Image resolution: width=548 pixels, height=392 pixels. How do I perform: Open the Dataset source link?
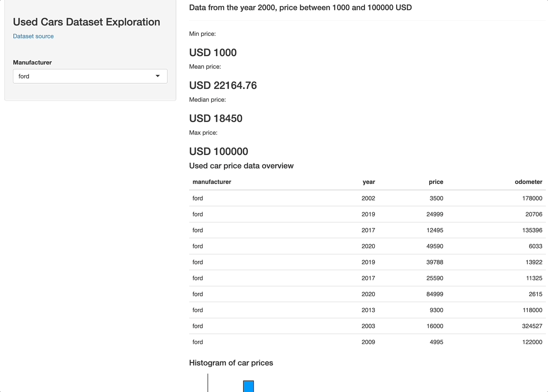coord(33,36)
